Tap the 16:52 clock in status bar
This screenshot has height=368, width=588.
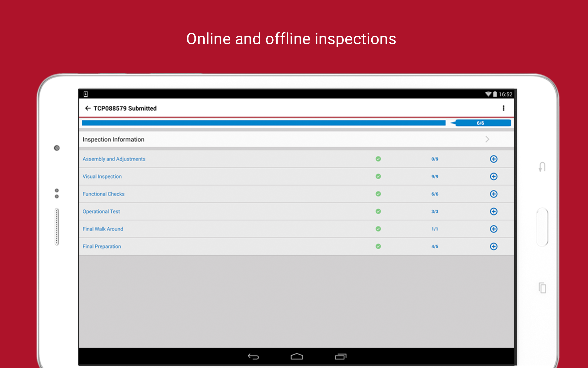click(506, 95)
